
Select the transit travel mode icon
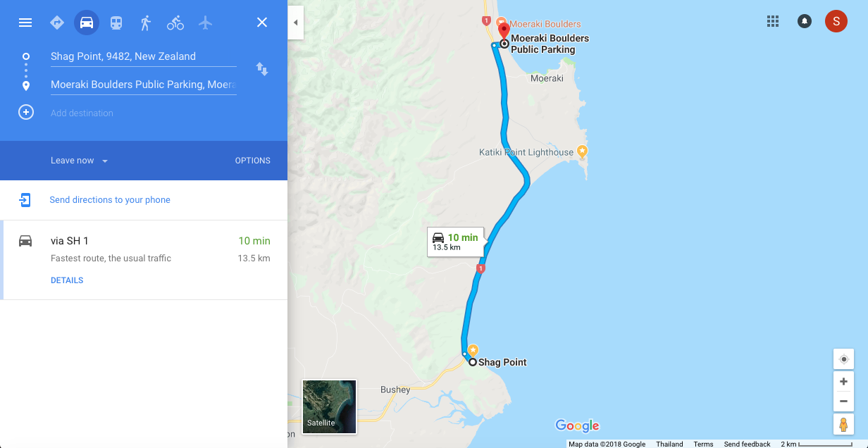(116, 23)
